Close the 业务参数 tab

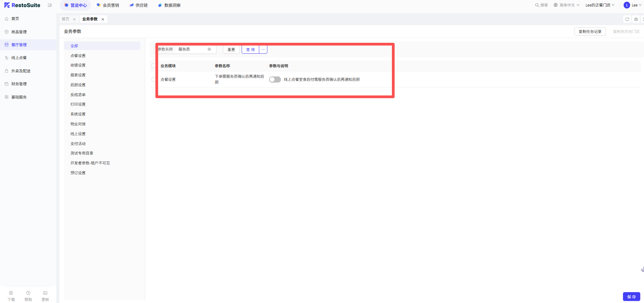click(103, 19)
